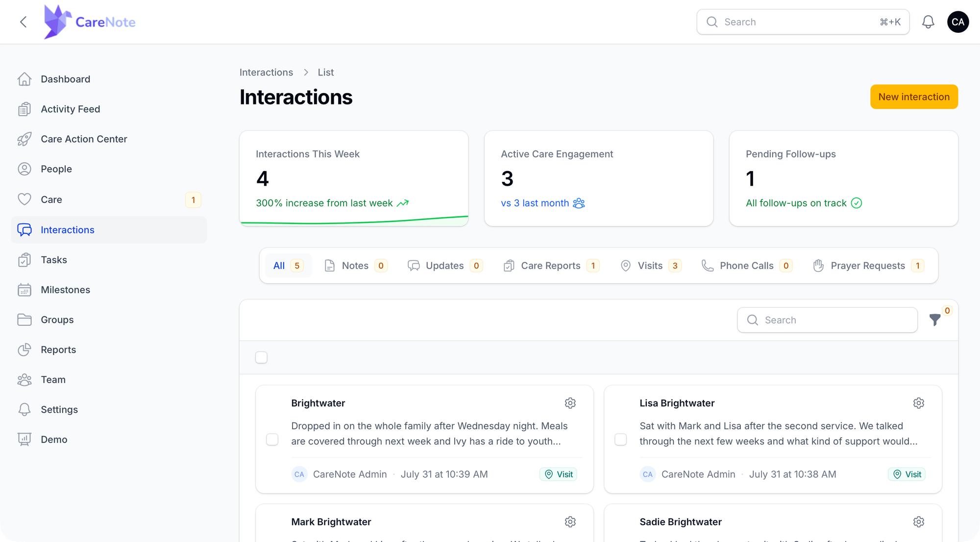Select the All tab
980x542 pixels.
[x=289, y=266]
